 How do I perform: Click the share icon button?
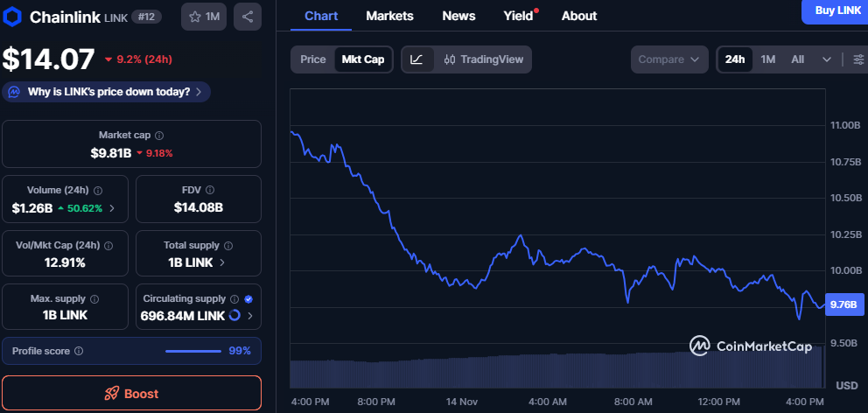[248, 17]
